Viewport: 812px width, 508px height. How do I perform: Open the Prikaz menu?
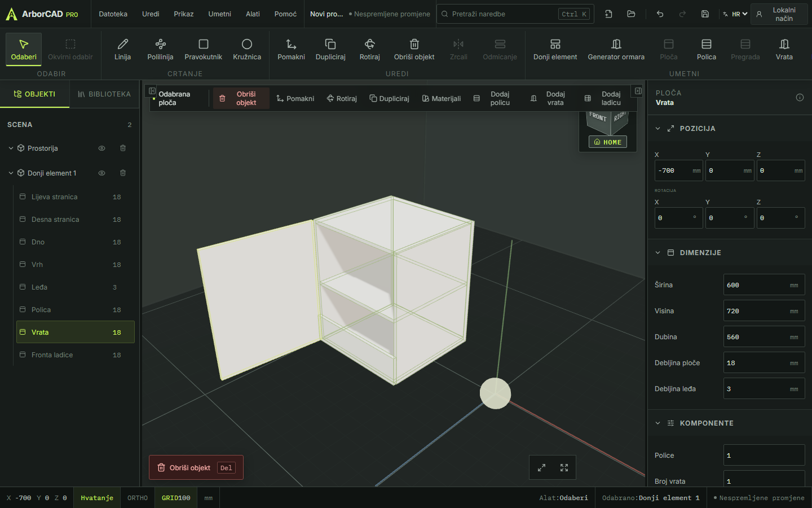click(184, 14)
